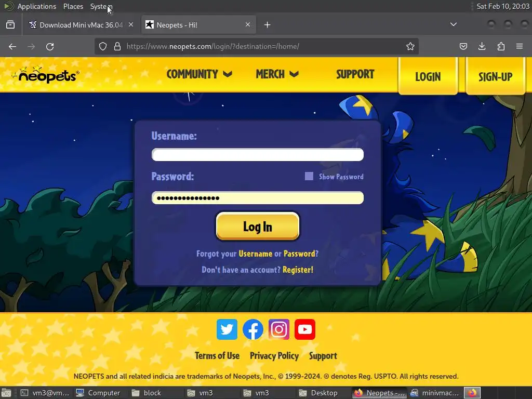
Task: Close the Download Mini vMac tab
Action: pyautogui.click(x=131, y=24)
